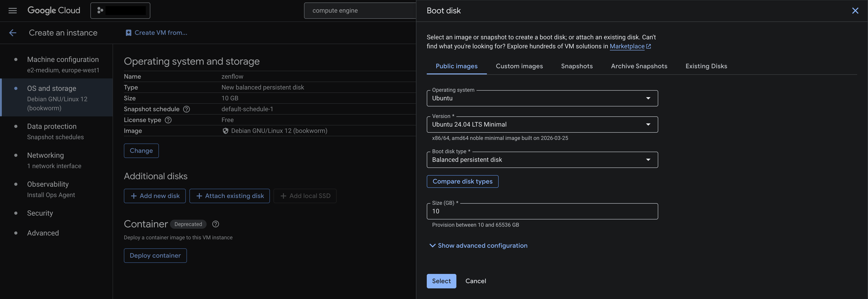This screenshot has width=868, height=299.
Task: Go back using the left arrow icon
Action: [x=13, y=33]
